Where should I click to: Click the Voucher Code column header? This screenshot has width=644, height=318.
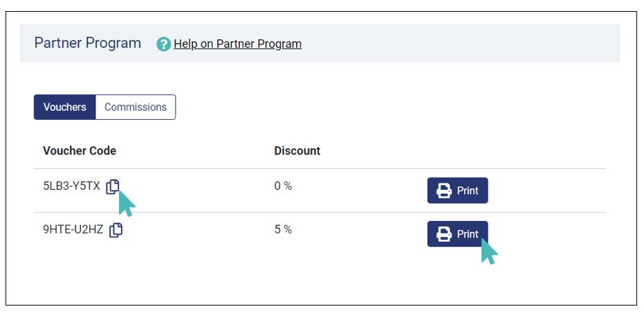(x=80, y=150)
